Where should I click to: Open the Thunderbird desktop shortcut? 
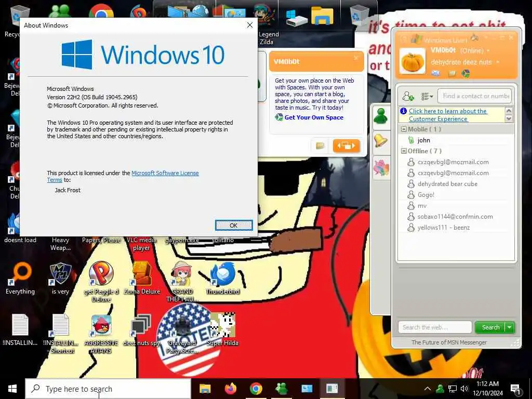click(x=223, y=278)
